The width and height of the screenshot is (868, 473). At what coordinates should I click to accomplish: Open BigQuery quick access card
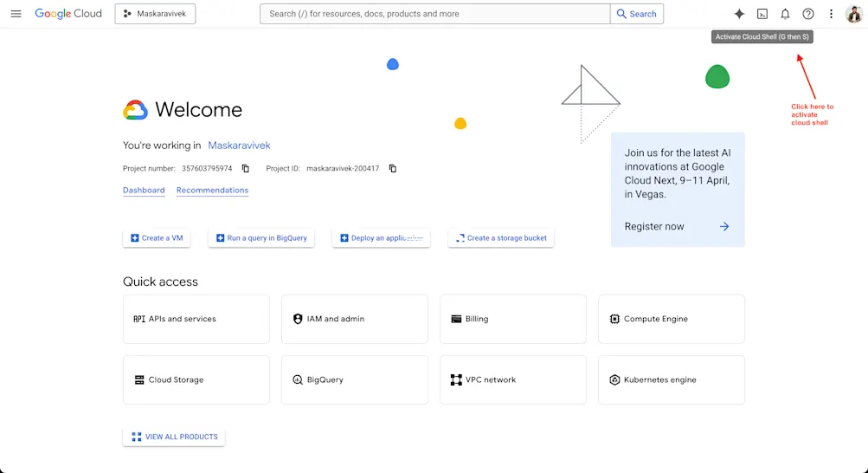tap(354, 380)
